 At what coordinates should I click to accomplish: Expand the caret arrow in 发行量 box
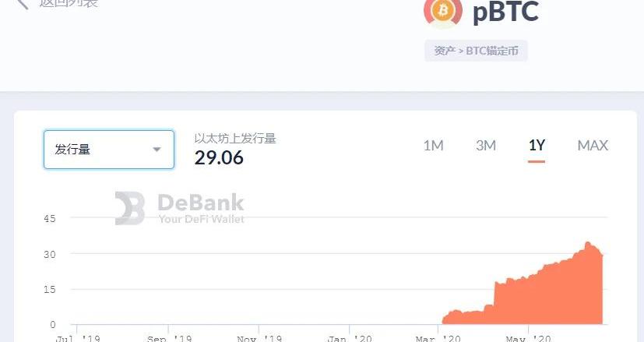[157, 150]
